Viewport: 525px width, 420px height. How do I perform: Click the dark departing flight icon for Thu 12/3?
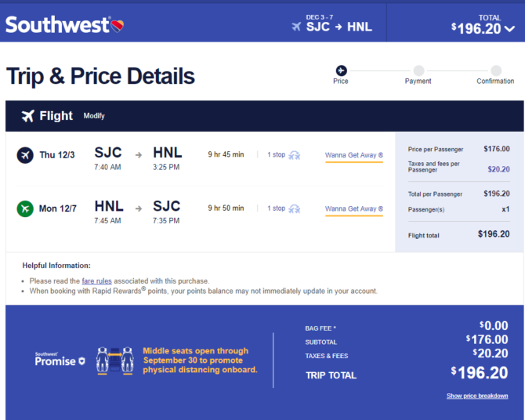[25, 155]
